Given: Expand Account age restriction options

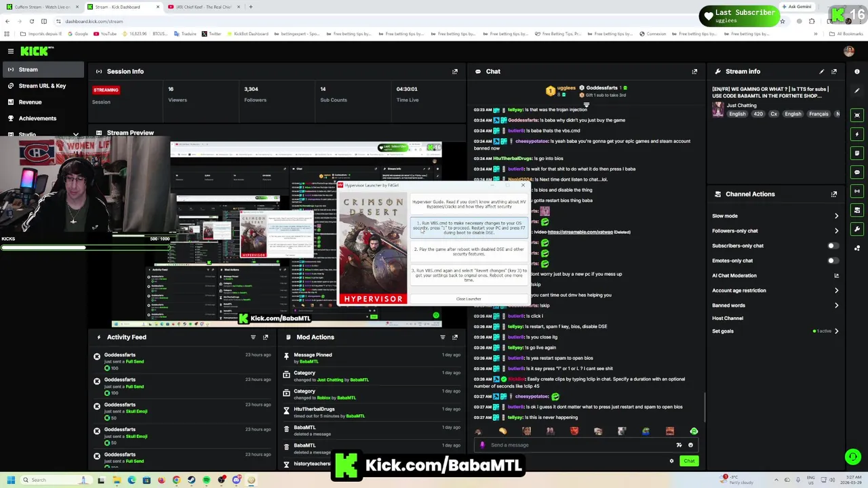Looking at the screenshot, I should pyautogui.click(x=836, y=291).
